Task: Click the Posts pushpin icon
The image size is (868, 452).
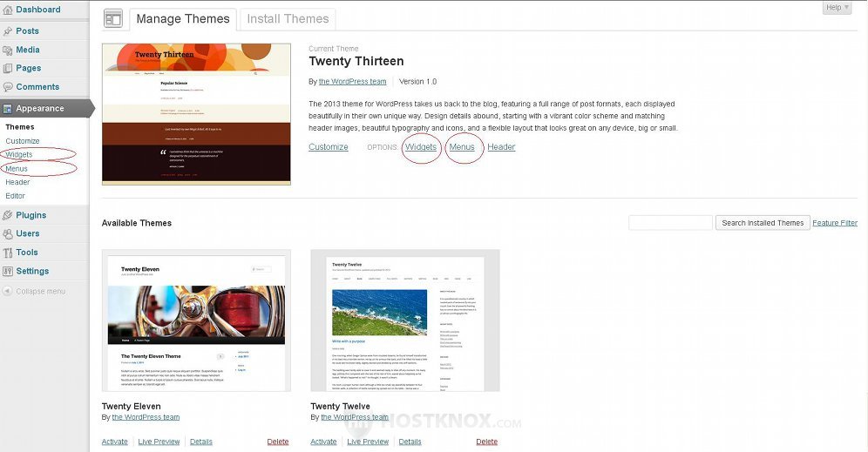Action: pos(7,31)
